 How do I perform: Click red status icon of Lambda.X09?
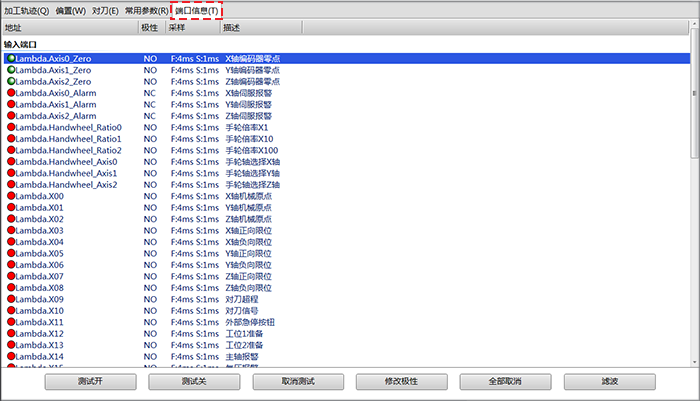click(x=11, y=299)
